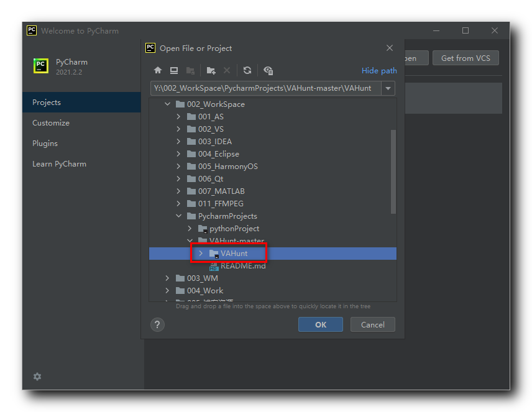This screenshot has height=412, width=532.
Task: Open the help question mark button
Action: (x=157, y=325)
